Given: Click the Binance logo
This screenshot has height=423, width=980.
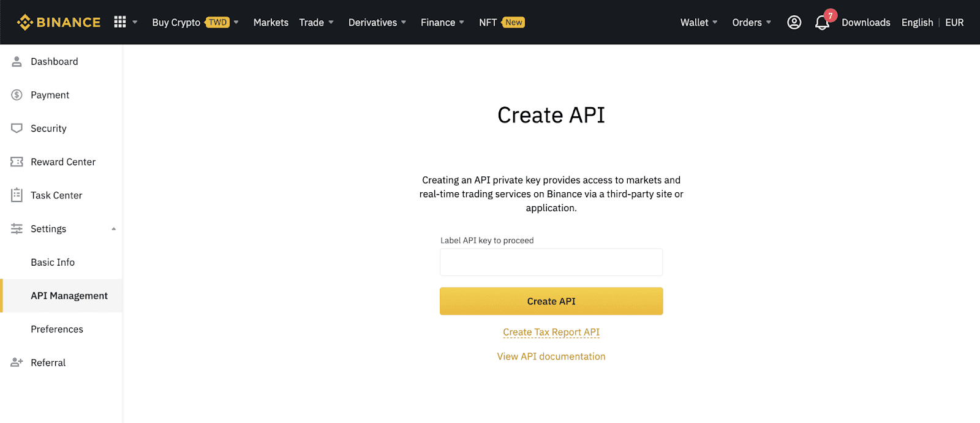Looking at the screenshot, I should (x=59, y=23).
